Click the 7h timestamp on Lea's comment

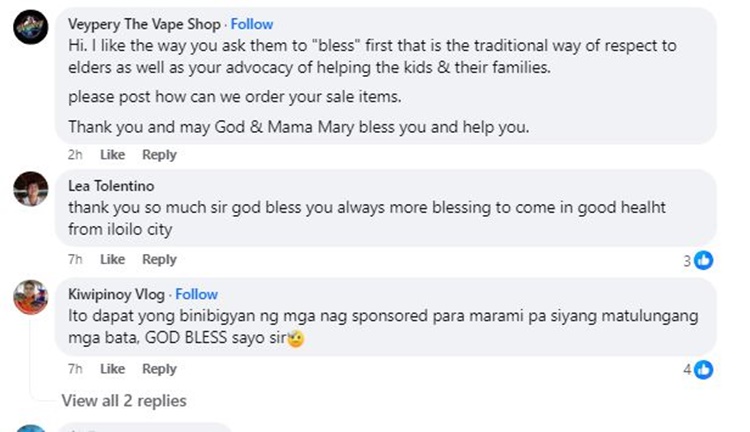(x=75, y=259)
